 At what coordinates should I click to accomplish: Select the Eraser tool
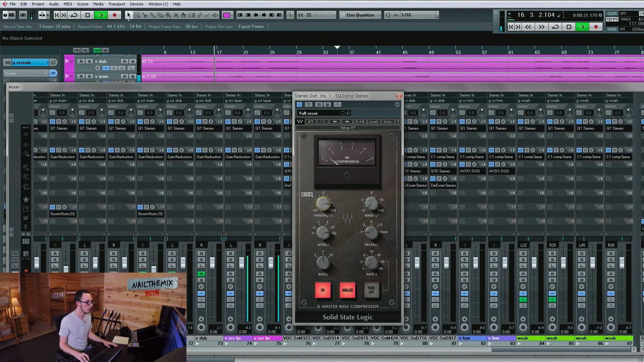[160, 15]
